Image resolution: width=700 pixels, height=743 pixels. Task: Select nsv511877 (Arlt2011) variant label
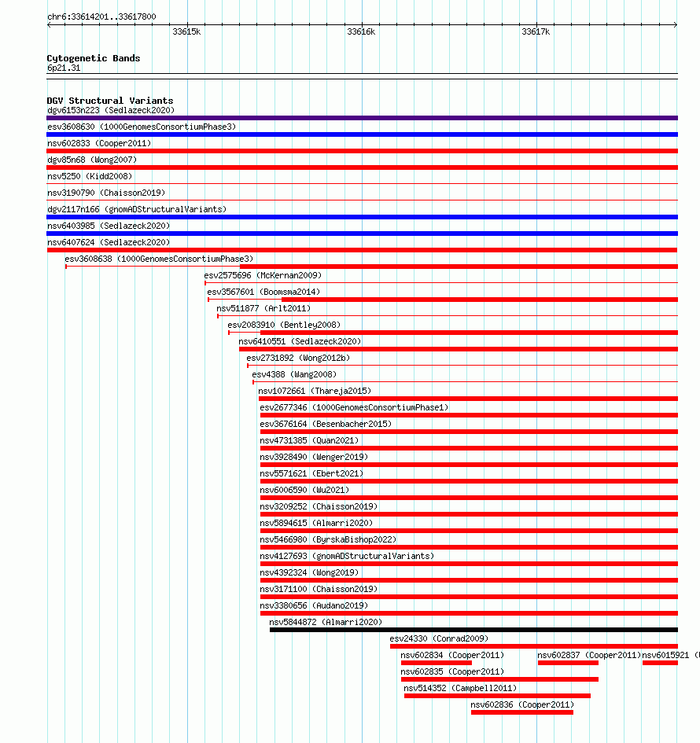[263, 308]
